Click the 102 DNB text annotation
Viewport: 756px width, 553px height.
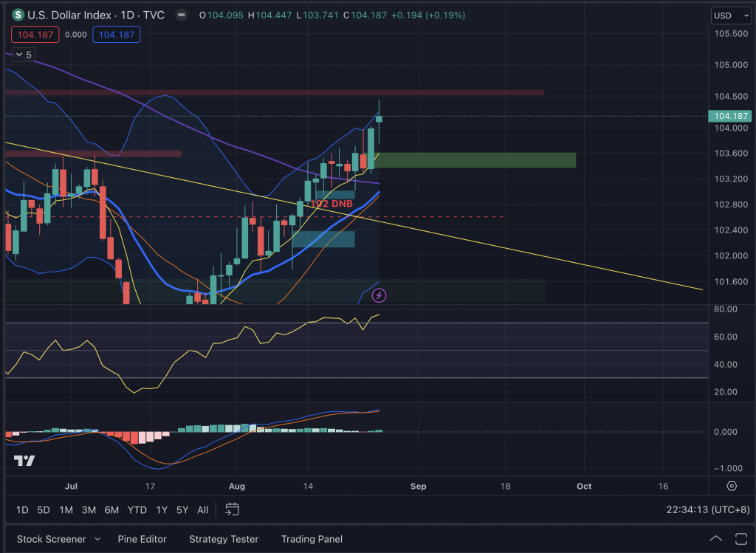(331, 204)
